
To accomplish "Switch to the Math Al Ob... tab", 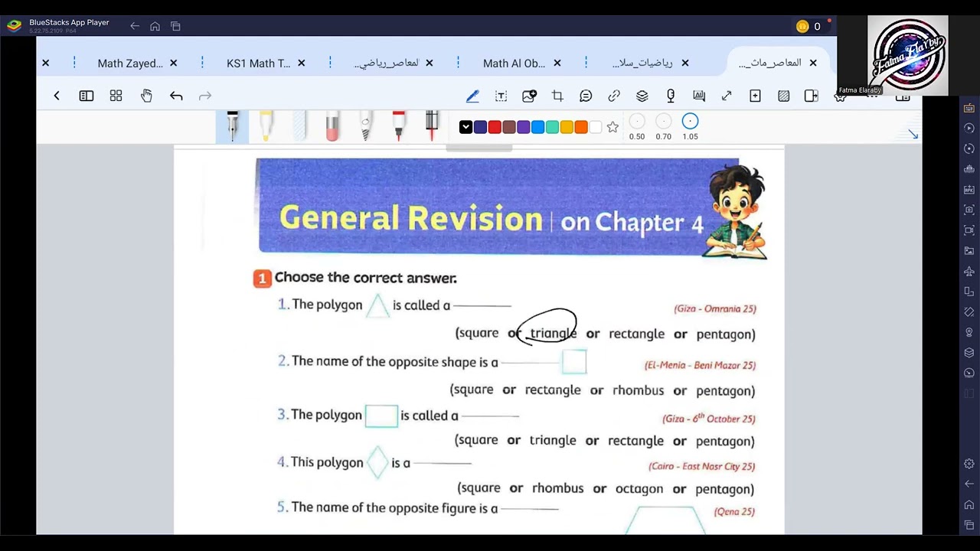I will point(514,63).
